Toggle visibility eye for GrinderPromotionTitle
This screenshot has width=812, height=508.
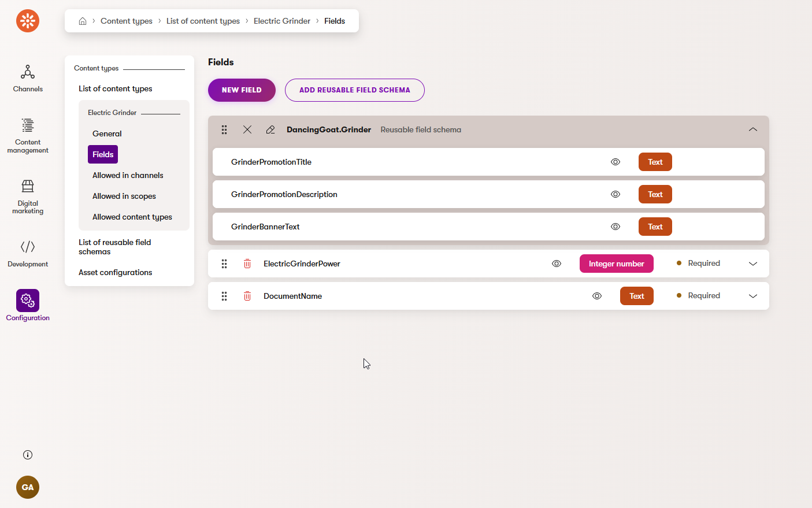click(x=616, y=162)
